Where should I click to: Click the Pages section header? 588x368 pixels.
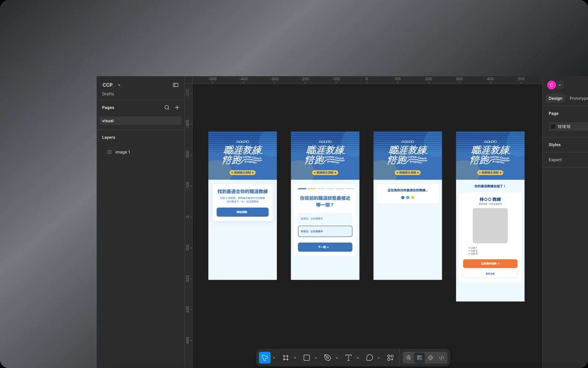coord(108,107)
